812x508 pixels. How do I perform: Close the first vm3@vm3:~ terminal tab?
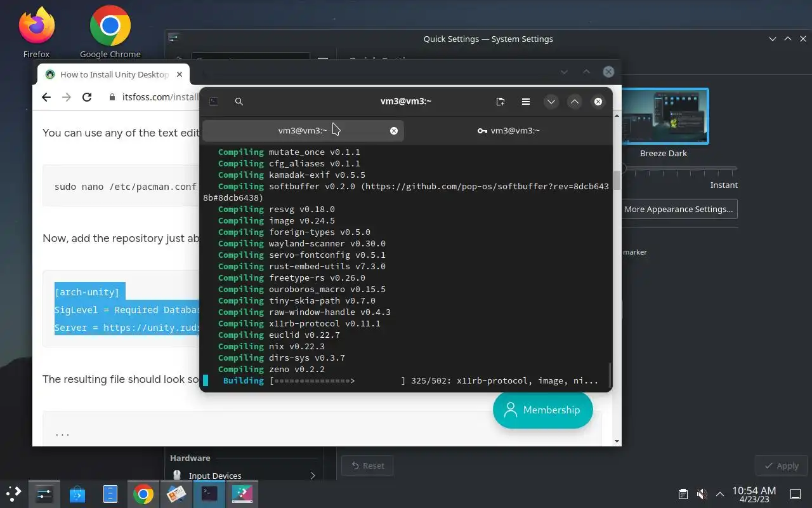(394, 131)
